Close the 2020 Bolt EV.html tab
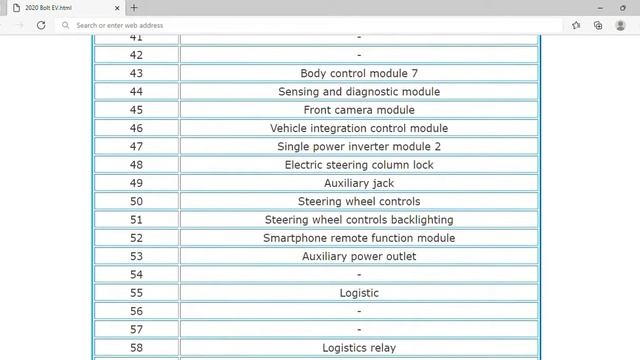640x360 pixels. click(117, 8)
